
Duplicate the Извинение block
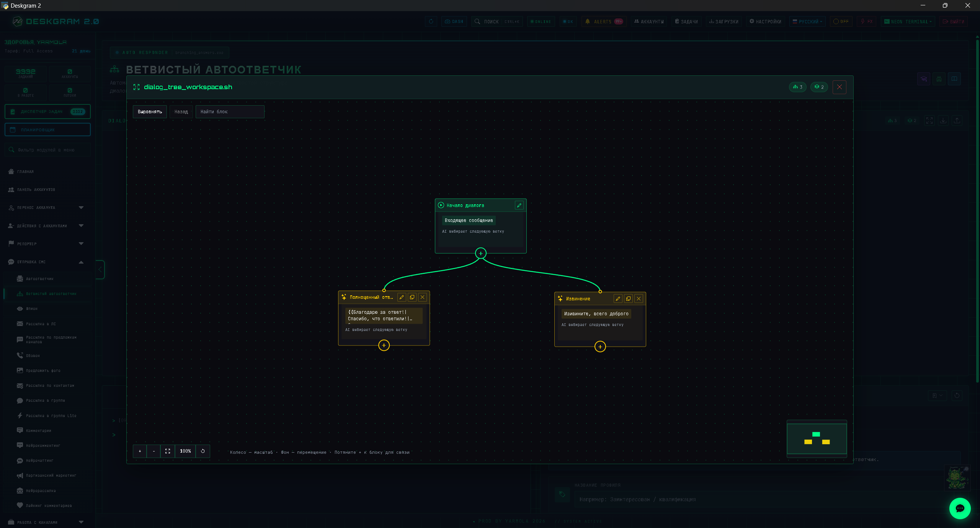pyautogui.click(x=628, y=299)
